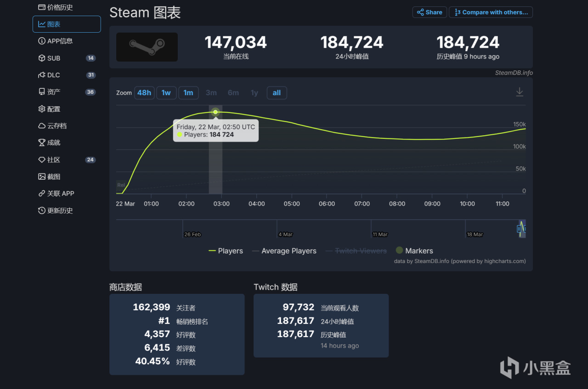Click the Steam 图表 page heading
This screenshot has height=389, width=588.
145,12
